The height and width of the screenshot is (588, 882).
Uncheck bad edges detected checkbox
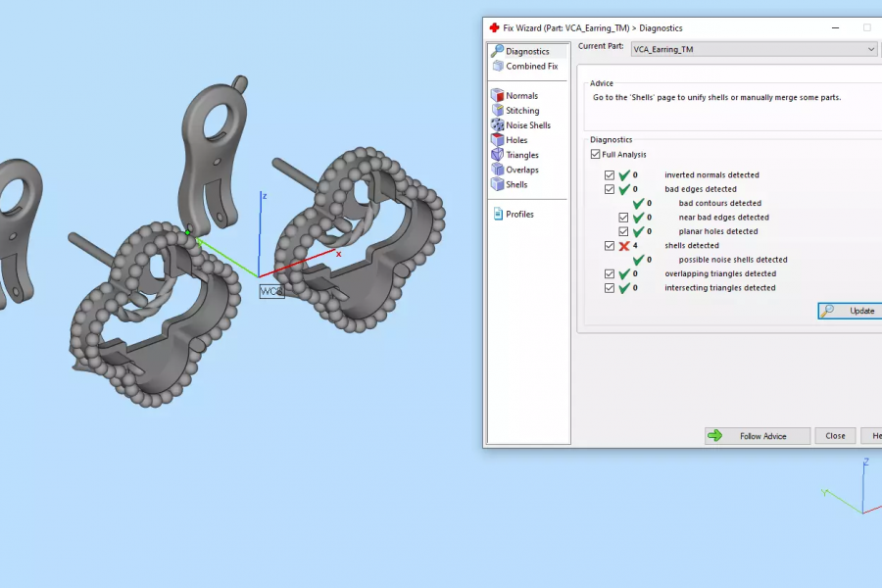tap(610, 189)
